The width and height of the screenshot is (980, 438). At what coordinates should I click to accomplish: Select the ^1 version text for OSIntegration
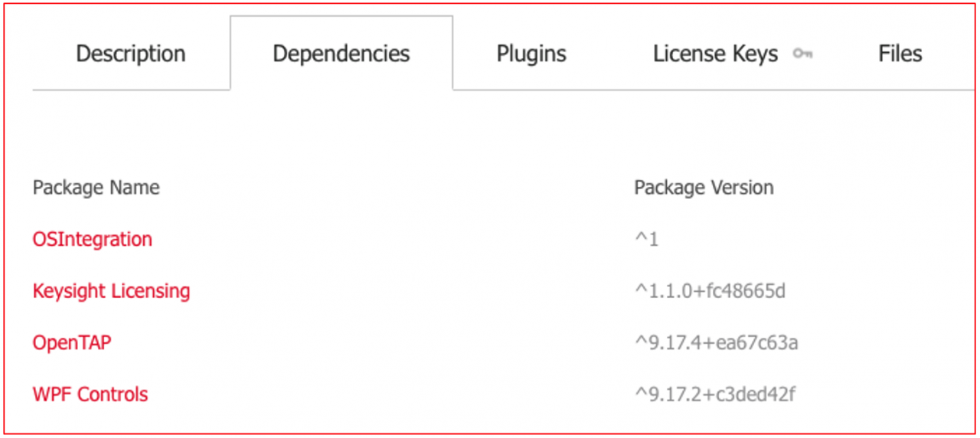point(647,239)
